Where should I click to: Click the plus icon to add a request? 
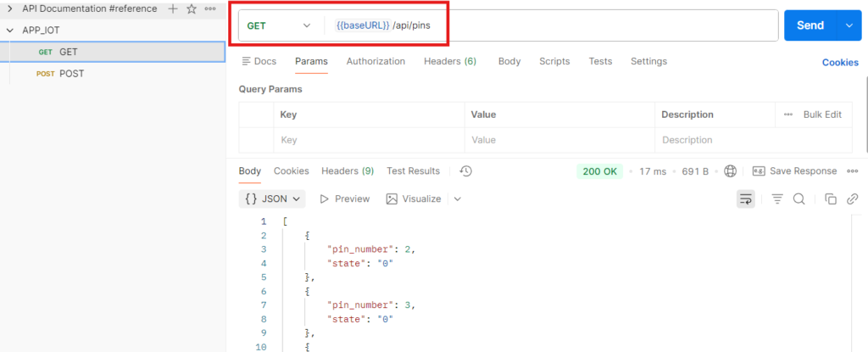pos(173,8)
